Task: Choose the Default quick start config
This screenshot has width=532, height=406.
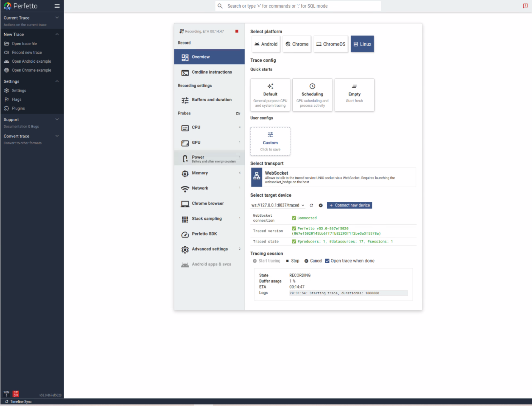Action: 270,95
